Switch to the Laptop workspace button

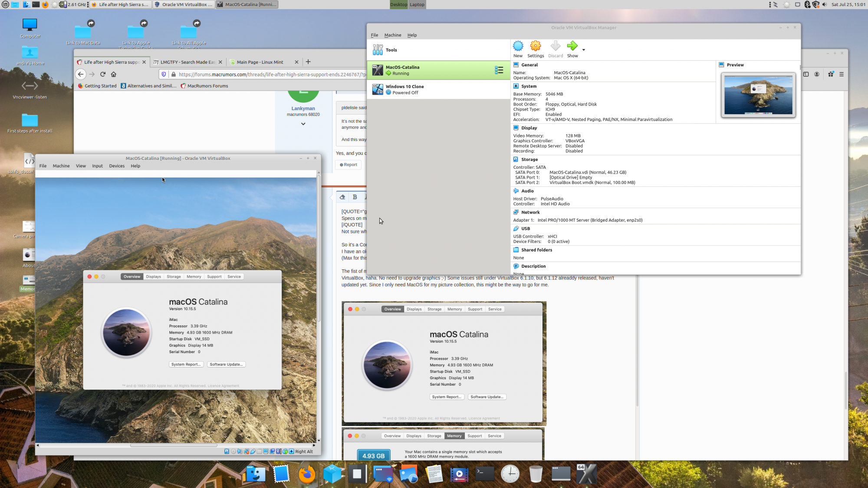[x=417, y=4]
